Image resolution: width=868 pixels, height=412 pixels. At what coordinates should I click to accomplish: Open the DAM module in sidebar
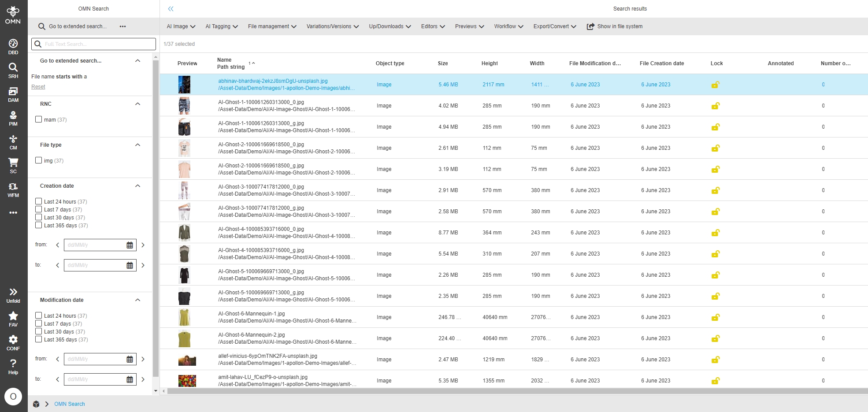click(x=13, y=94)
